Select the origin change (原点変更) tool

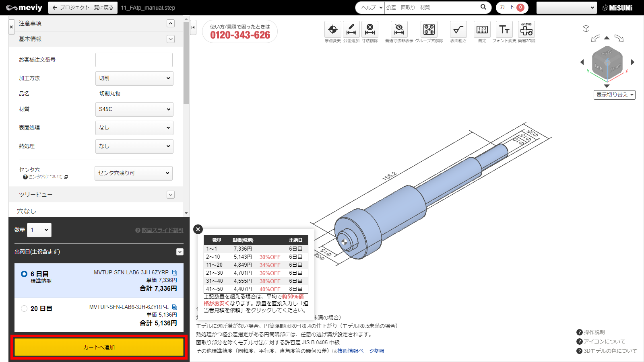click(x=332, y=30)
